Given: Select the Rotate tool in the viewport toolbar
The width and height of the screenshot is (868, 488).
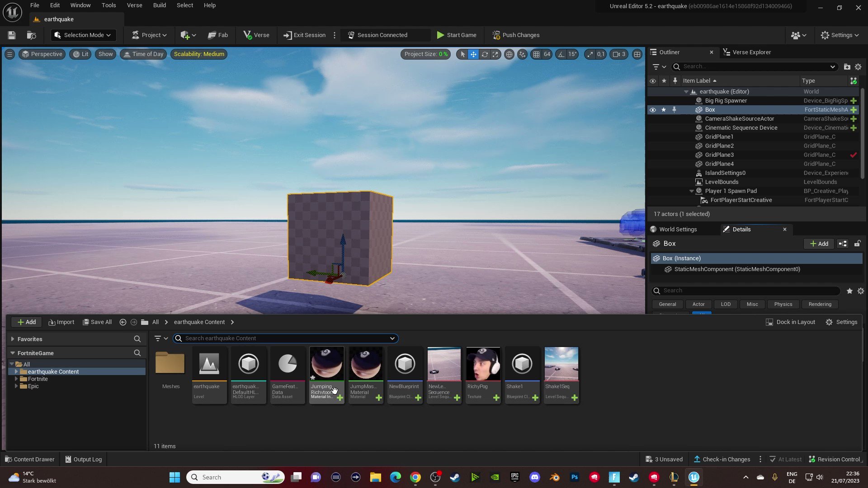Looking at the screenshot, I should (x=484, y=54).
